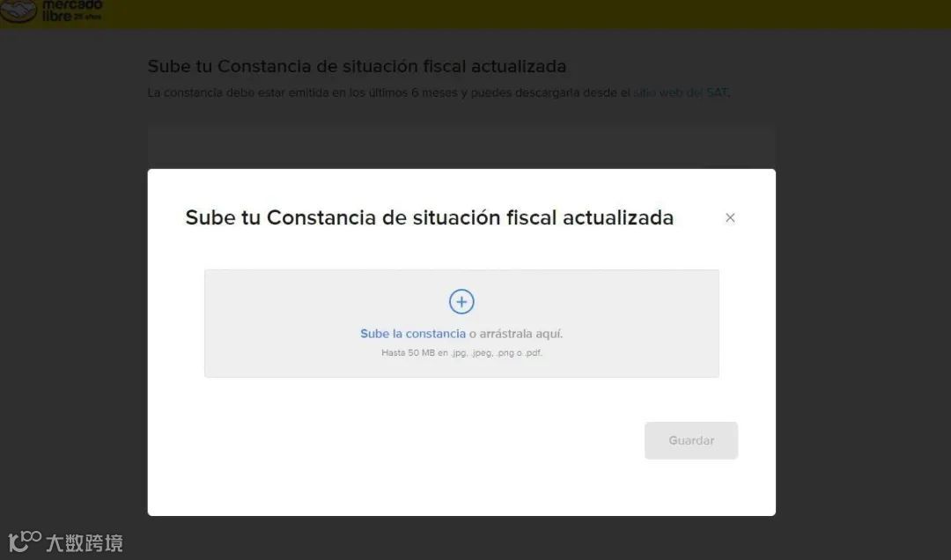Click the gray file drop zone area

coord(461,323)
